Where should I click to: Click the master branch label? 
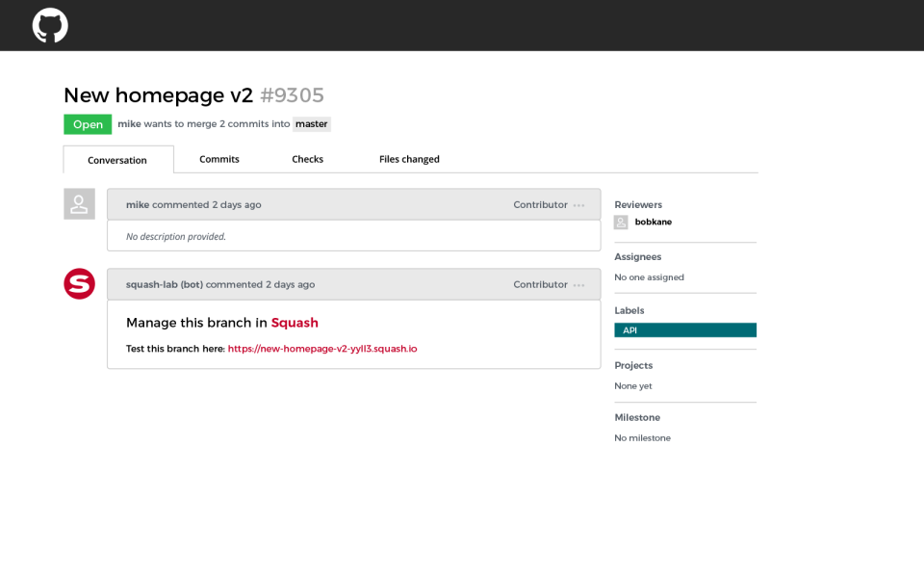(312, 124)
